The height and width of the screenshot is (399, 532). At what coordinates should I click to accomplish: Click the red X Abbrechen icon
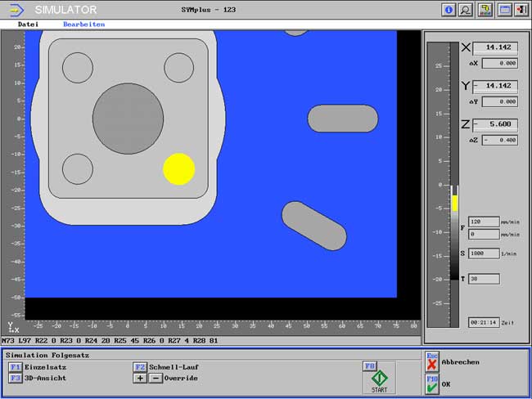click(432, 363)
